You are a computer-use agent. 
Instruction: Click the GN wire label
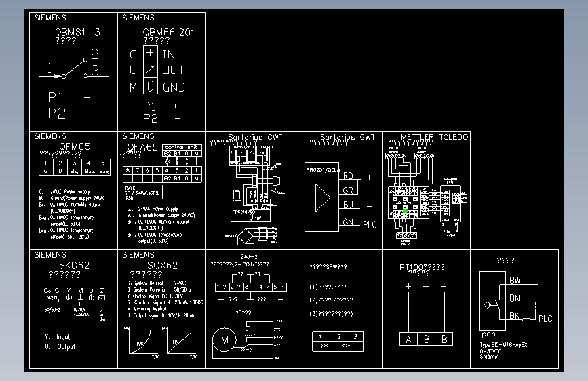pos(348,222)
